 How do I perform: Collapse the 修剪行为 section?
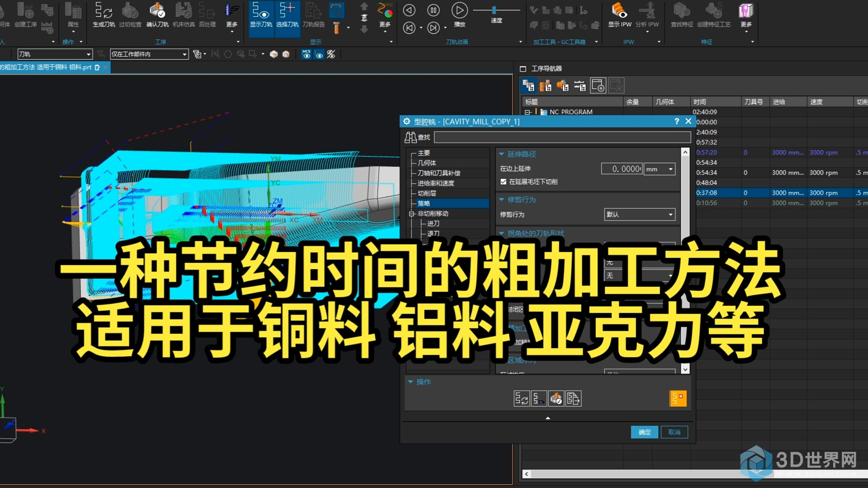(501, 199)
